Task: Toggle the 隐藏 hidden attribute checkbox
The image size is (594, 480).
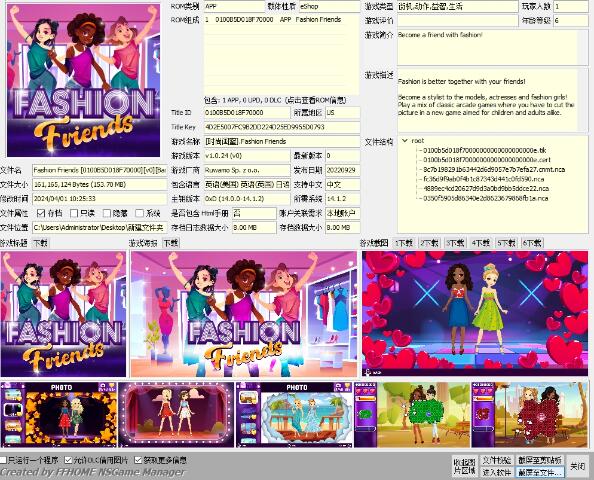Action: [x=107, y=213]
